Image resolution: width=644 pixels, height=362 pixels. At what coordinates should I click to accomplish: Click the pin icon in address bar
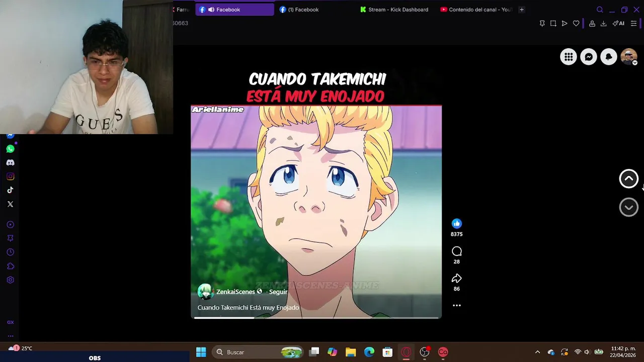coord(542,23)
